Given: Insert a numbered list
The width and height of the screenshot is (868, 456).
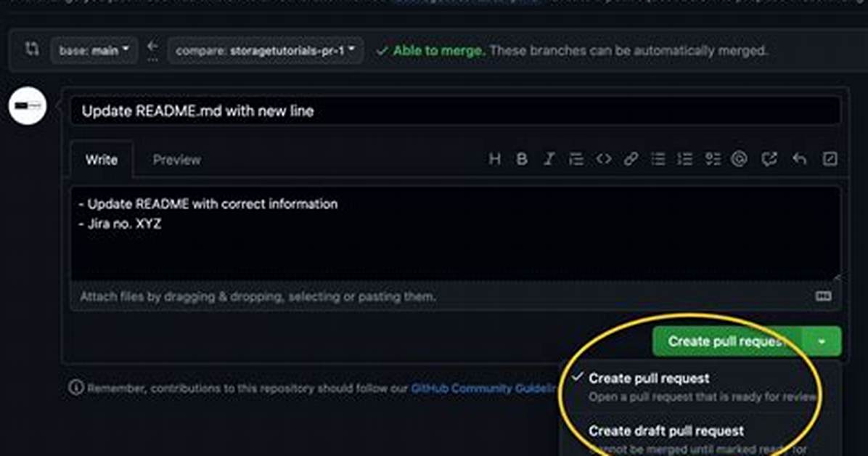Looking at the screenshot, I should [685, 160].
